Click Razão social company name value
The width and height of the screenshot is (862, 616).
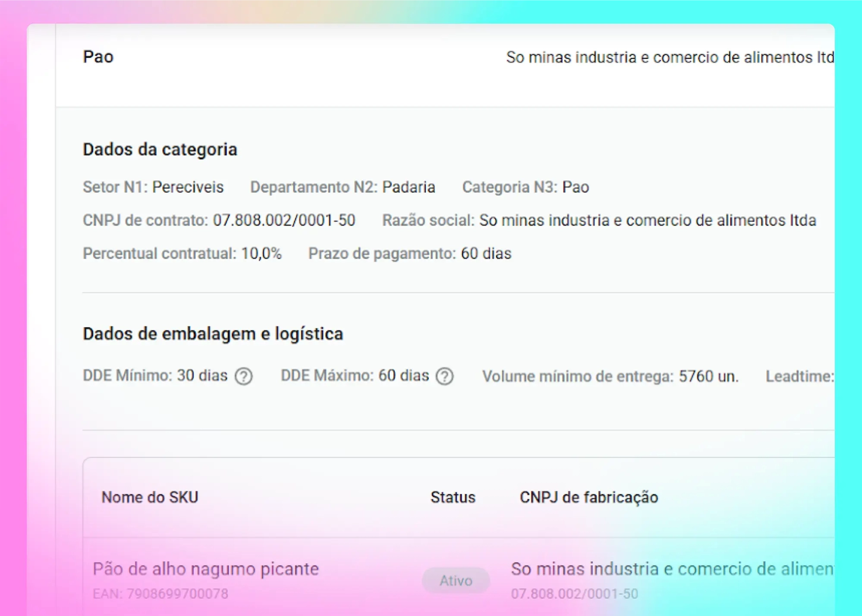648,220
